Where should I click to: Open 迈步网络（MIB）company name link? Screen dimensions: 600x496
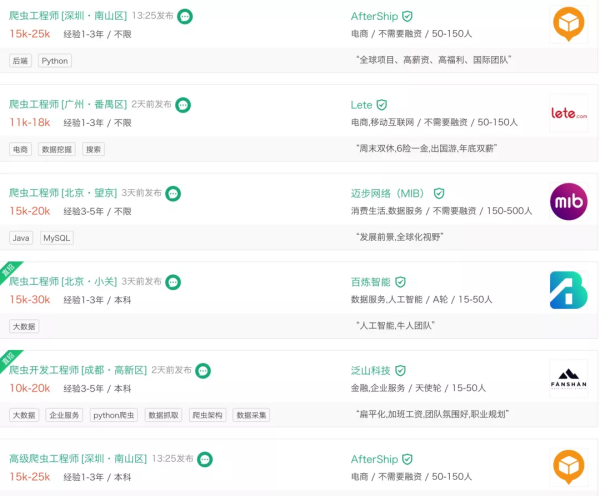click(x=388, y=193)
